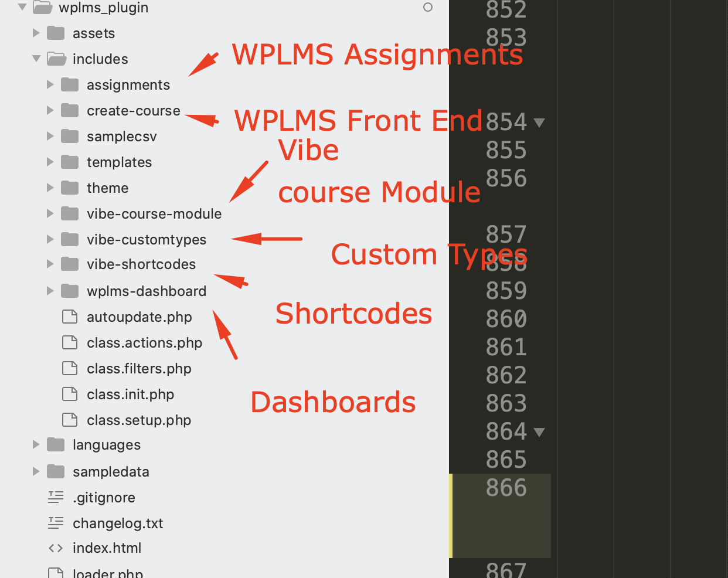Click the samplecsv folder icon
728x578 pixels.
click(70, 136)
